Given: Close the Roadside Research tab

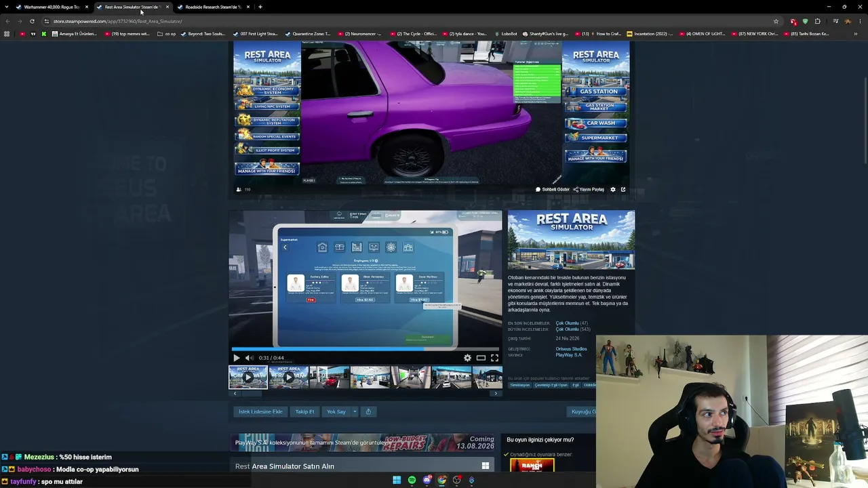Looking at the screenshot, I should [x=248, y=7].
